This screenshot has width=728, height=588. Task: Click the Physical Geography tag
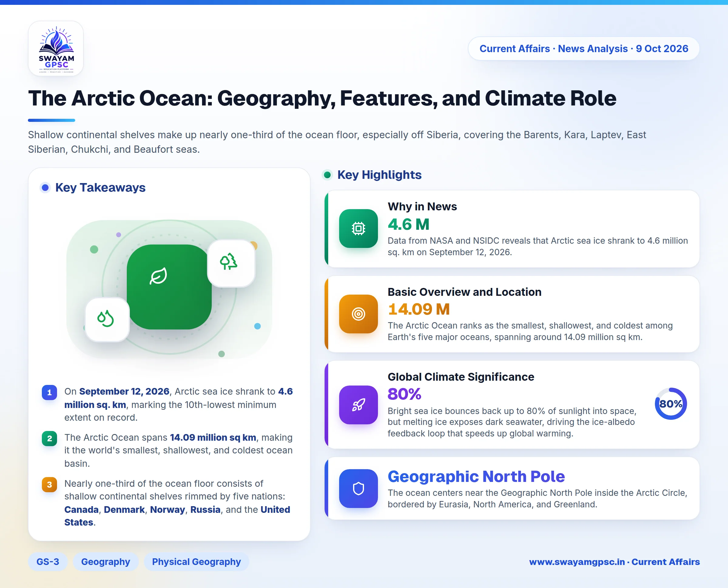197,562
